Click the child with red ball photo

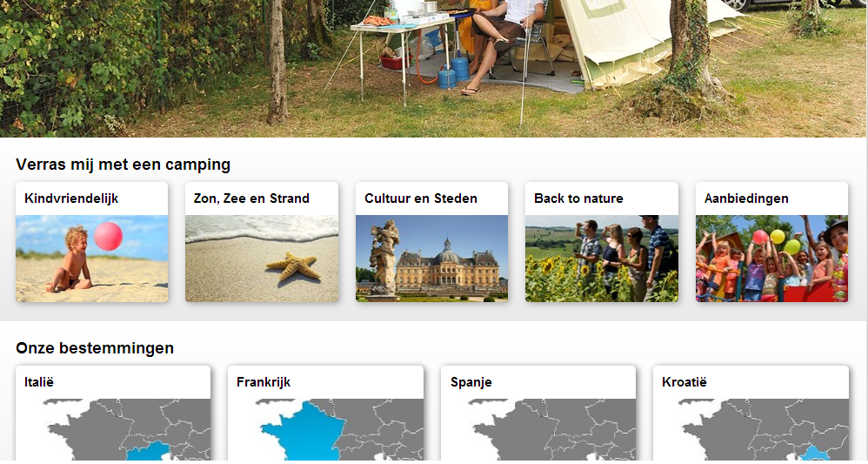[x=92, y=259]
